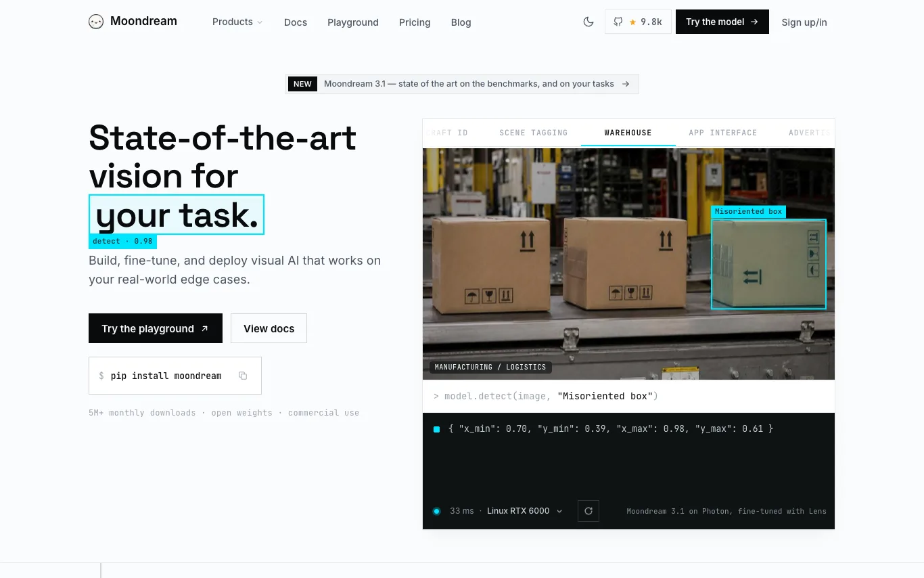Image resolution: width=924 pixels, height=578 pixels.
Task: Click the Moondream brand name
Action: [143, 21]
